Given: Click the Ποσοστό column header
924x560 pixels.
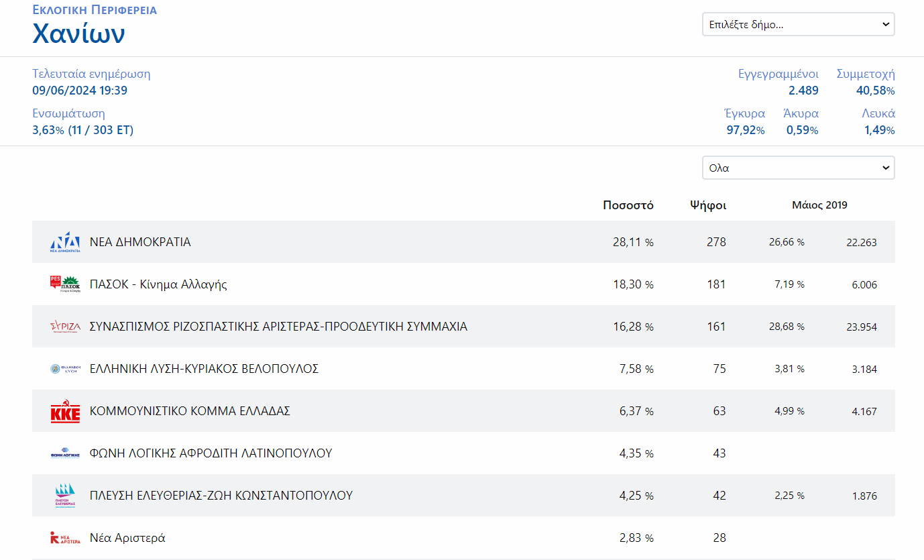Looking at the screenshot, I should coord(628,205).
